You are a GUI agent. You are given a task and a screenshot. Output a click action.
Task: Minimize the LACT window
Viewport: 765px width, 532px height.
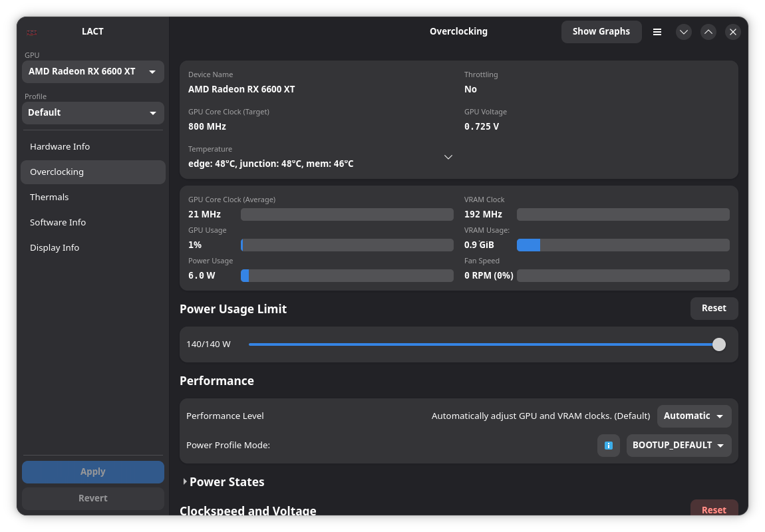[684, 32]
